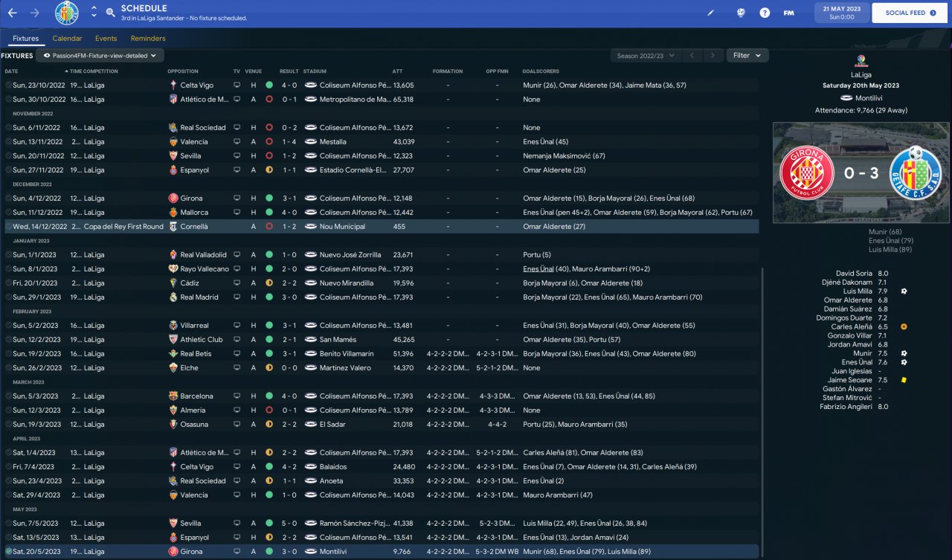
Task: Untick the selector on Sat 20/5/2023 row
Action: (8, 552)
